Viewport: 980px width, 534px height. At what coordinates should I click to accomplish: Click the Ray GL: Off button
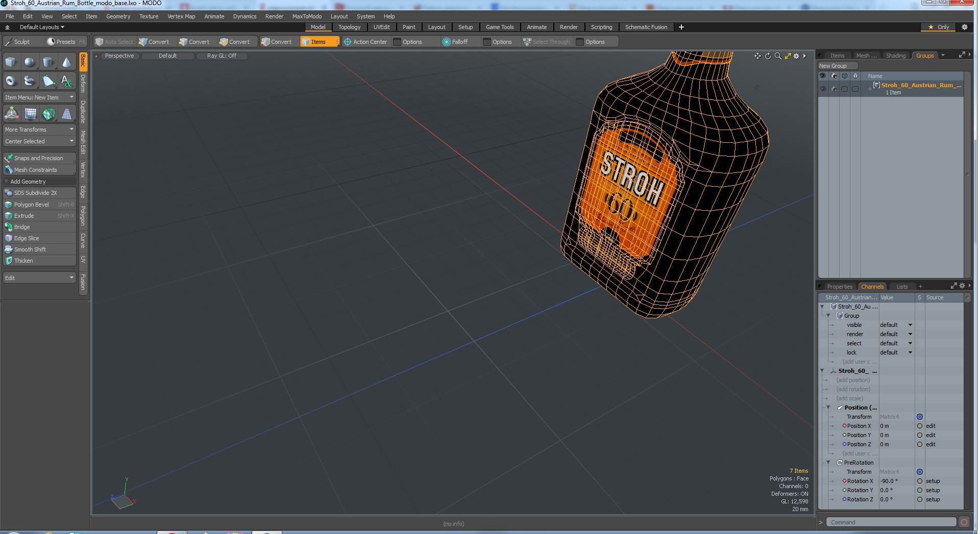222,56
